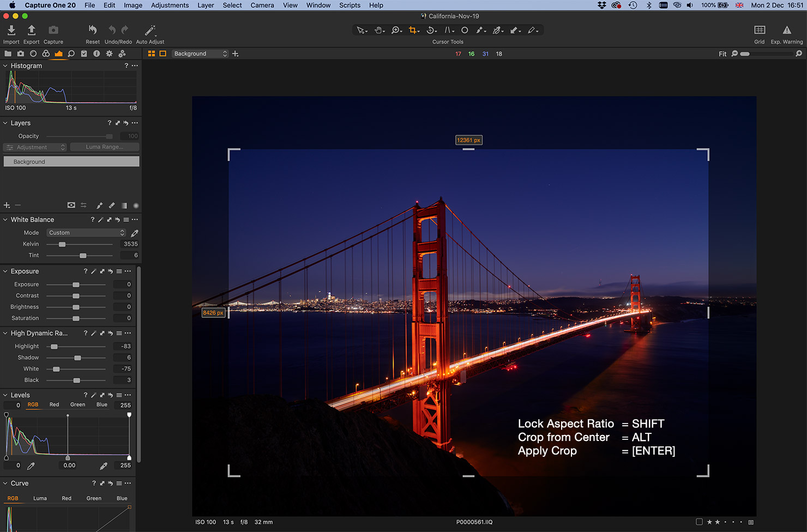Click the Luma Range button
807x532 pixels.
click(x=105, y=147)
